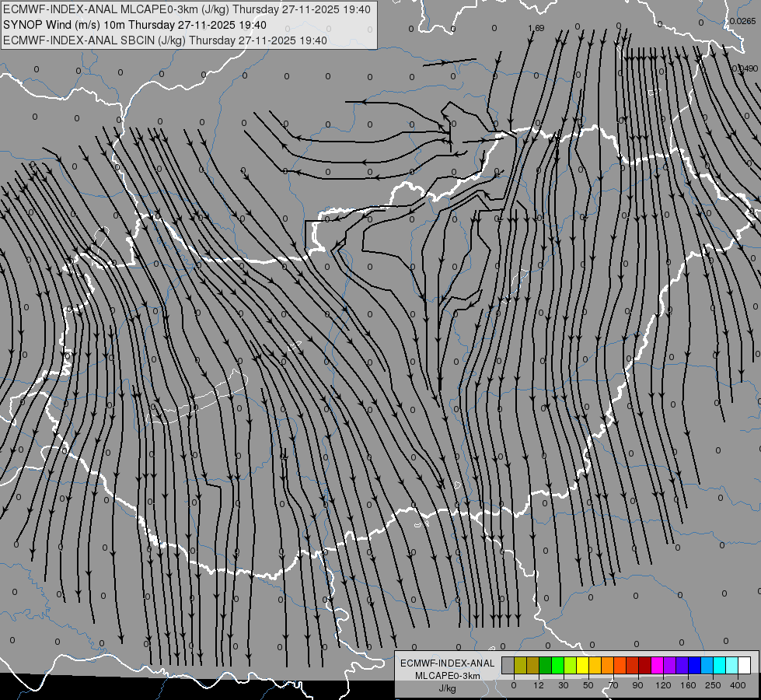Select the gray swatch in the color legend
The height and width of the screenshot is (700, 761).
508,665
